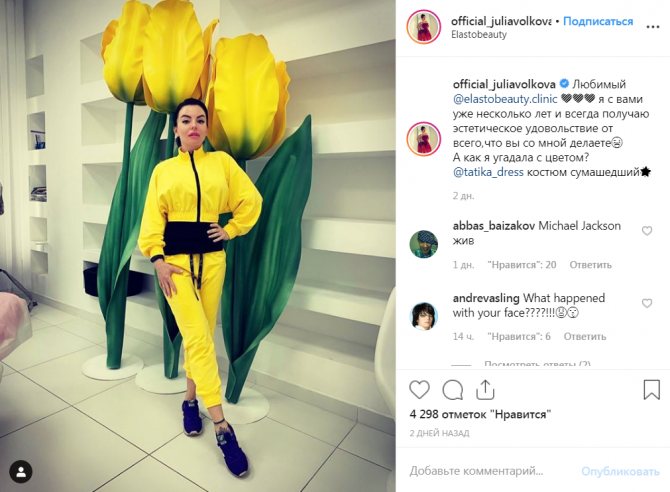
Task: Open comment bubble icon under post
Action: point(453,390)
